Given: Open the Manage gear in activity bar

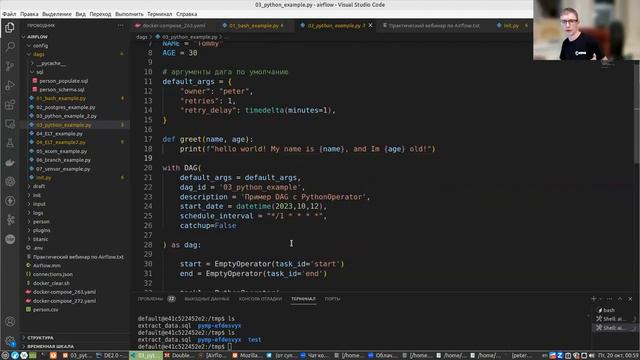Looking at the screenshot, I should [x=10, y=341].
